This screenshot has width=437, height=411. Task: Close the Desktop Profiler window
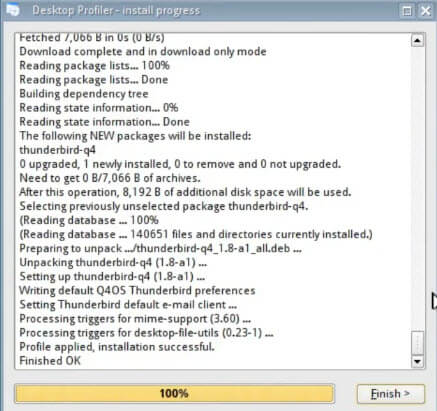[426, 11]
